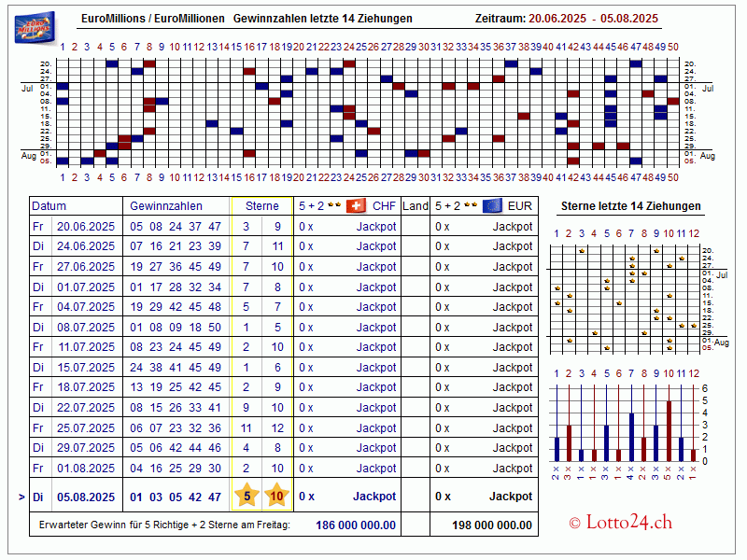Click winning numbers 07 16 21 23 39
Image resolution: width=747 pixels, height=560 pixels.
tap(176, 246)
